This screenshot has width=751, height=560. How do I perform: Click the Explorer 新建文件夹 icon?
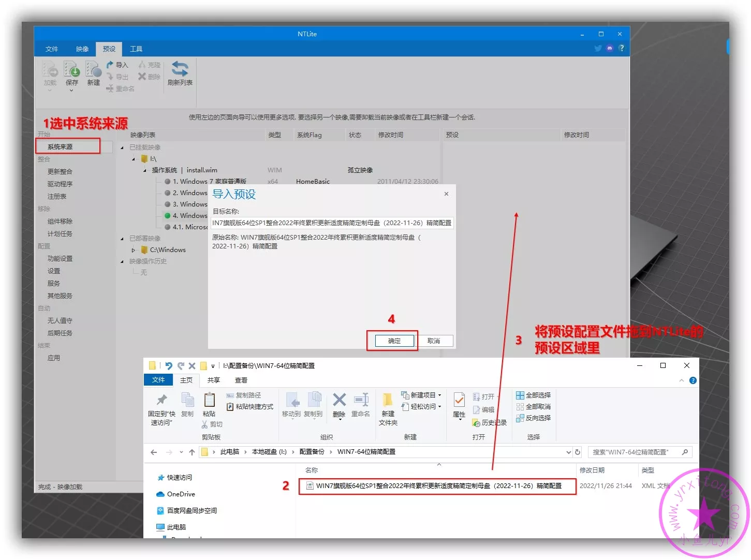(388, 400)
